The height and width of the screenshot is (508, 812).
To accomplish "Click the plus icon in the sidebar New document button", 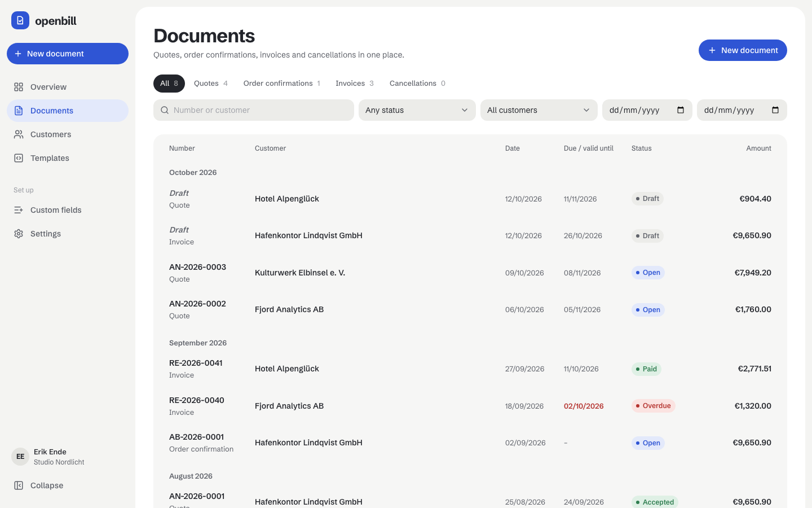I will click(x=18, y=54).
